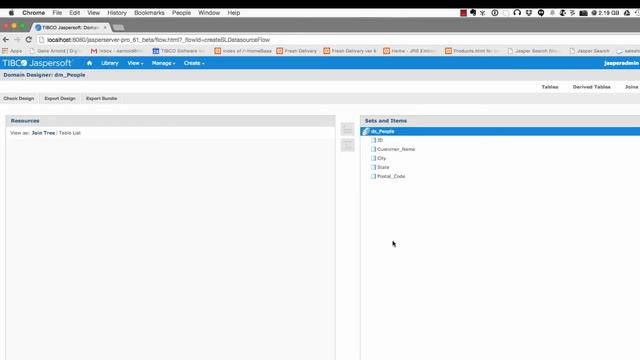640x360 pixels.
Task: Open the Bookmarks menu
Action: pyautogui.click(x=149, y=13)
